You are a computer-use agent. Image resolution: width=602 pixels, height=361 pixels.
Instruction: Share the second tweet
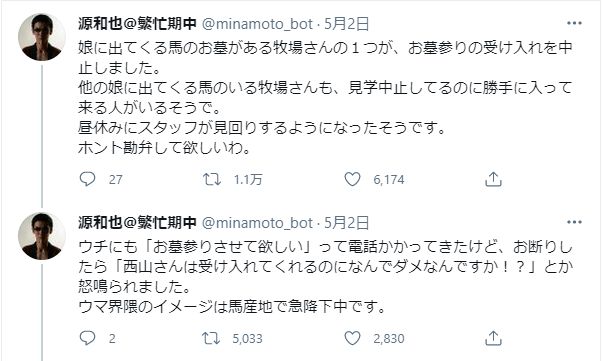tap(493, 338)
